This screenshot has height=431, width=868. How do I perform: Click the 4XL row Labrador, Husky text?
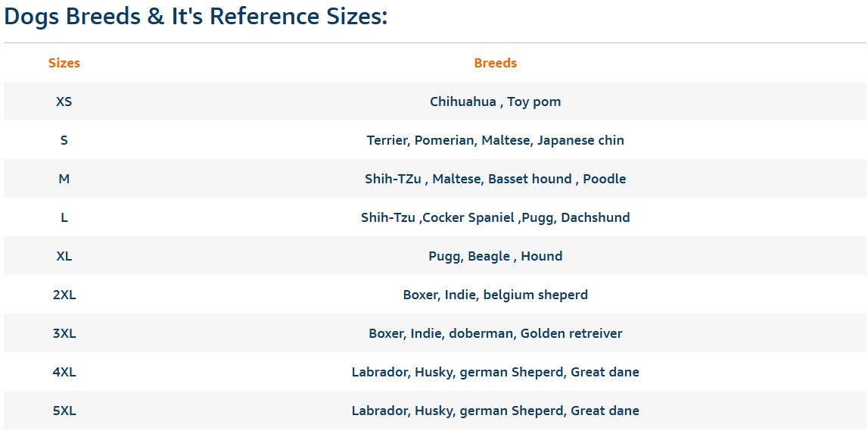pyautogui.click(x=496, y=372)
